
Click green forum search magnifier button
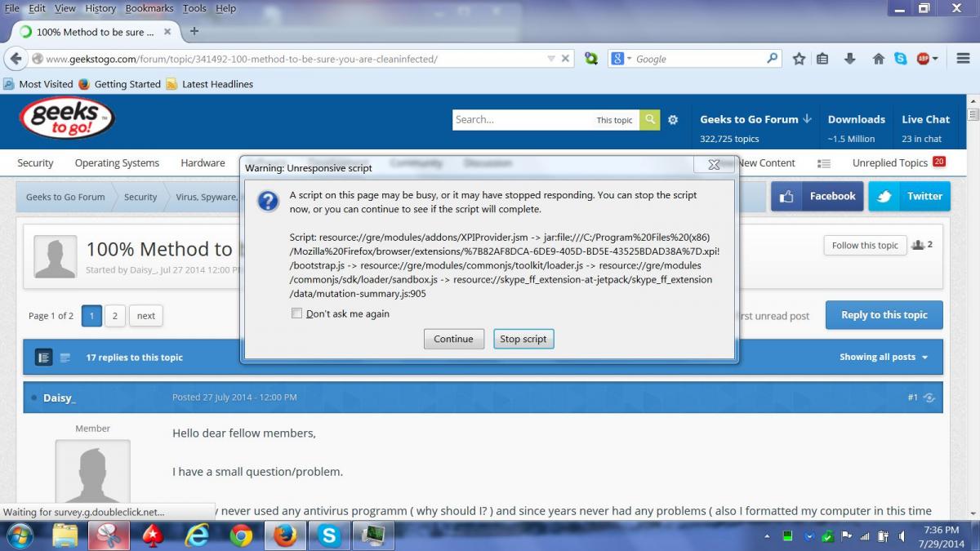coord(650,119)
